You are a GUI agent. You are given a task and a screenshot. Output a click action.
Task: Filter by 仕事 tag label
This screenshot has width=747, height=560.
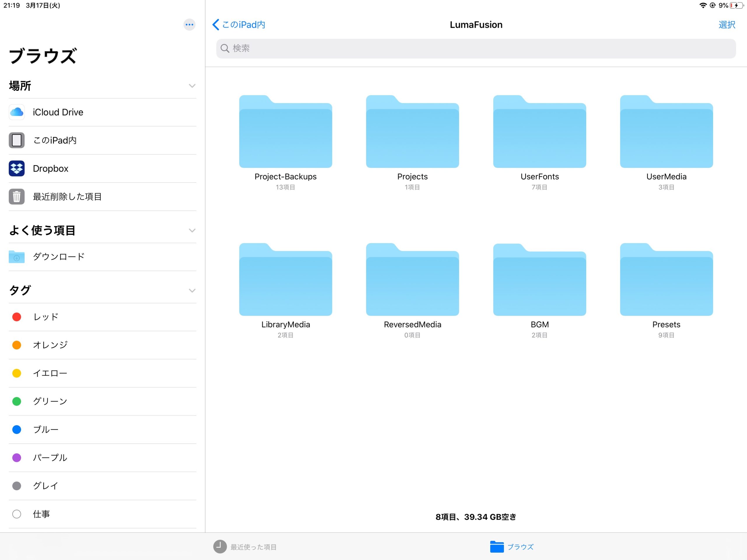(x=41, y=514)
